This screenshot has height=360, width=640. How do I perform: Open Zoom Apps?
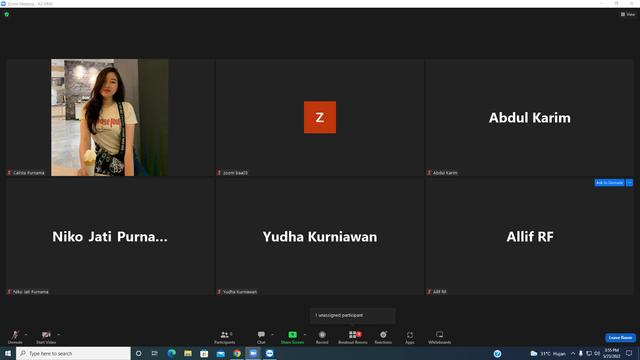(410, 337)
